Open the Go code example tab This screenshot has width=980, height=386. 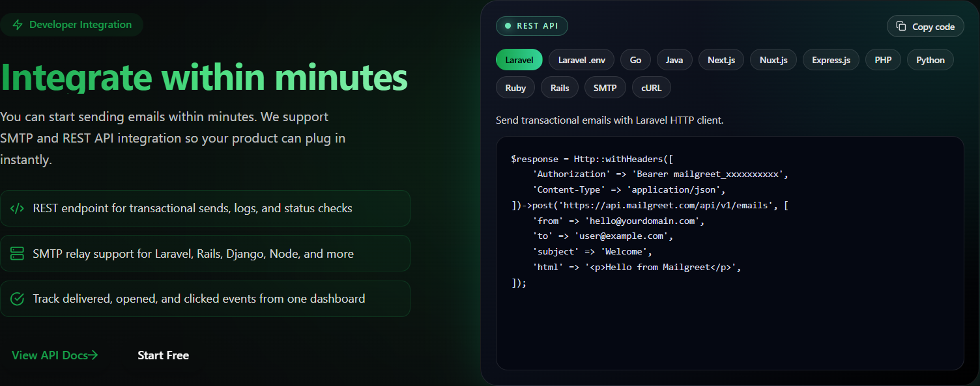coord(635,60)
